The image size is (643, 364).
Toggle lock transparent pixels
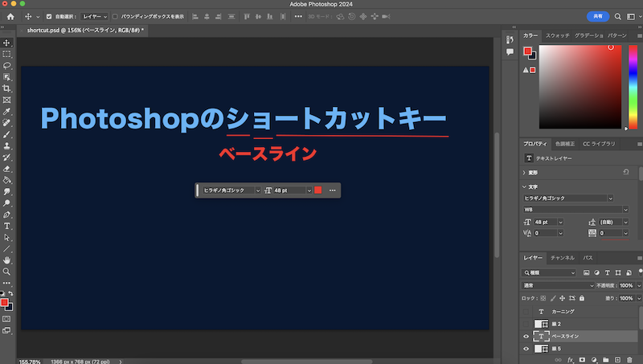[x=543, y=298]
